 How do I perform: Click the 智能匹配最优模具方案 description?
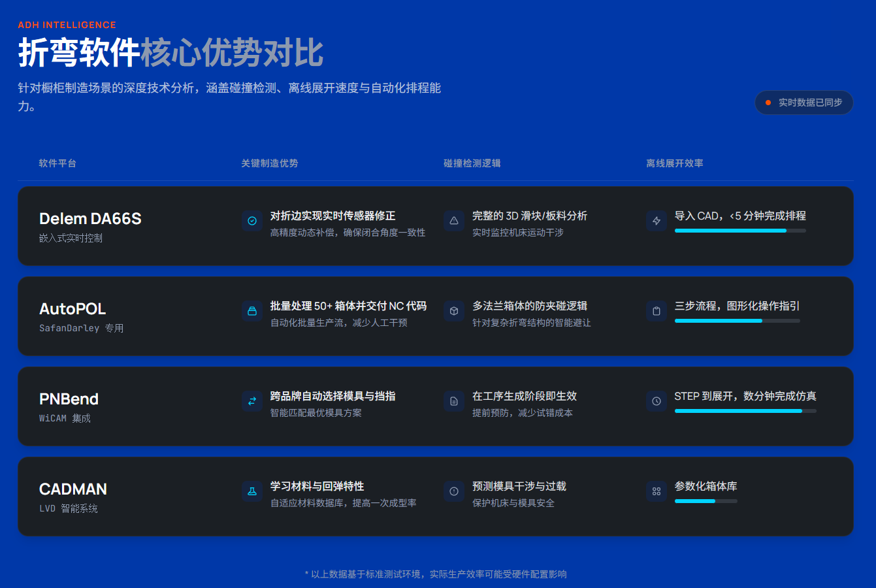pos(316,413)
